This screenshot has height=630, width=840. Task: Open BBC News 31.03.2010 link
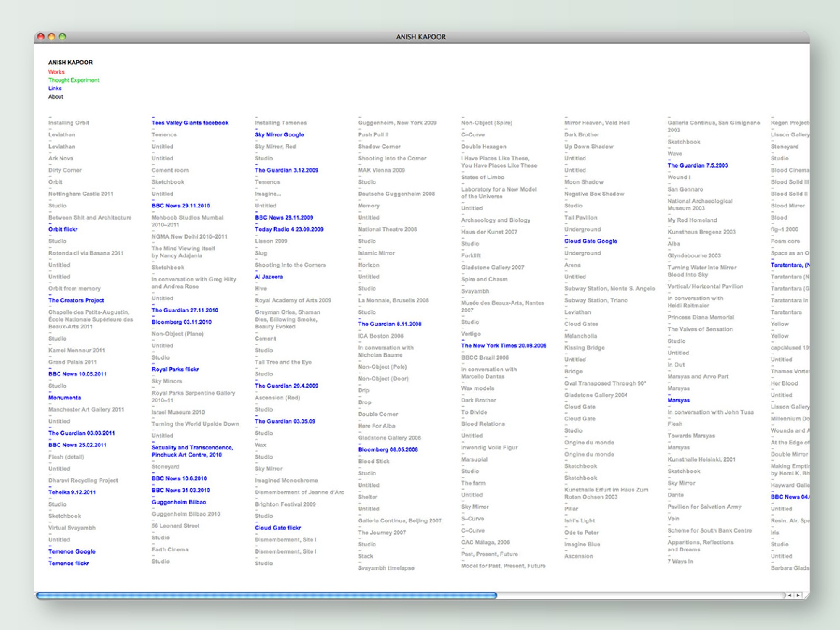181,490
